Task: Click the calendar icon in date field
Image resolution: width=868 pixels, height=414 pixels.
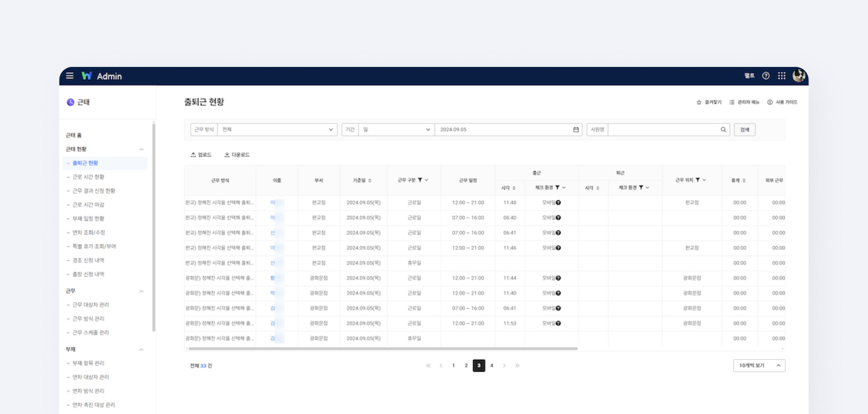Action: 576,130
